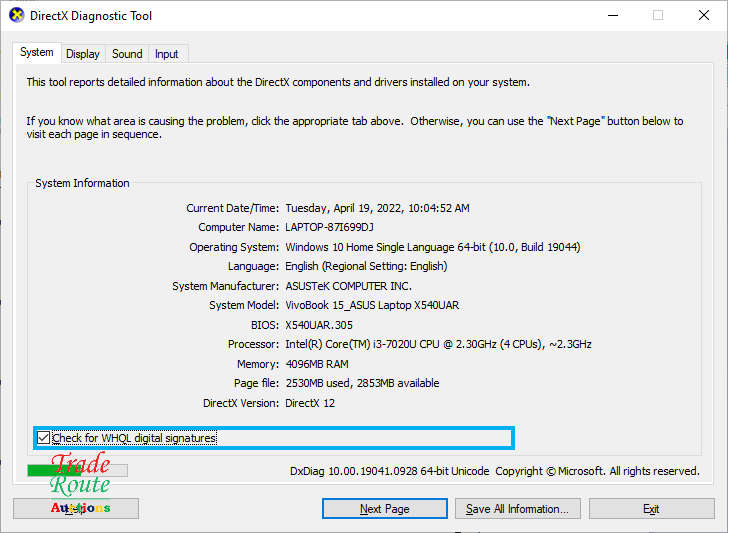Click the Processor value text
The height and width of the screenshot is (533, 734).
[438, 344]
